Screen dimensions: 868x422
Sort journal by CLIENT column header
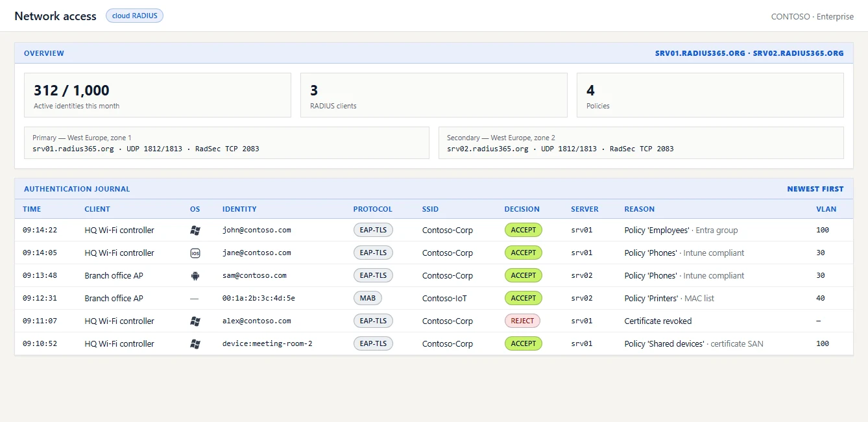coord(97,209)
